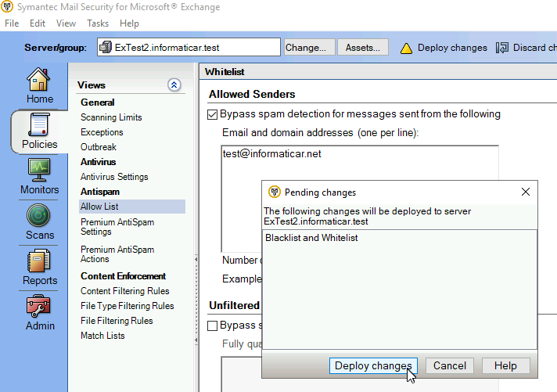Open File Filtering Rules view
Screen dimensions: 557x392
117,321
